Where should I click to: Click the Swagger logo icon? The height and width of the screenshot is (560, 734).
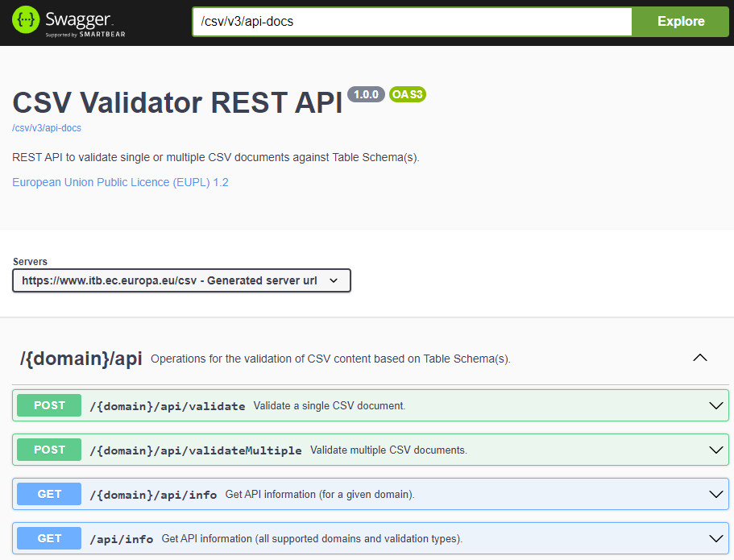point(26,19)
